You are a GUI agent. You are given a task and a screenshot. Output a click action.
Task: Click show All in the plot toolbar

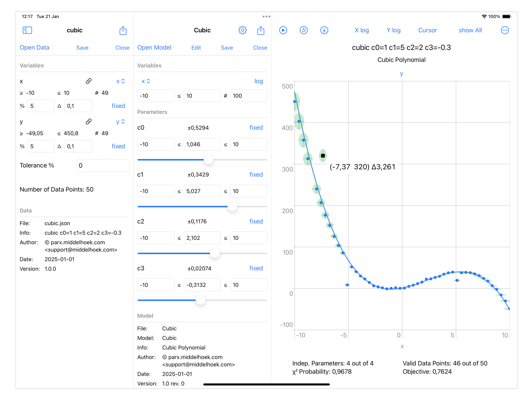[470, 30]
